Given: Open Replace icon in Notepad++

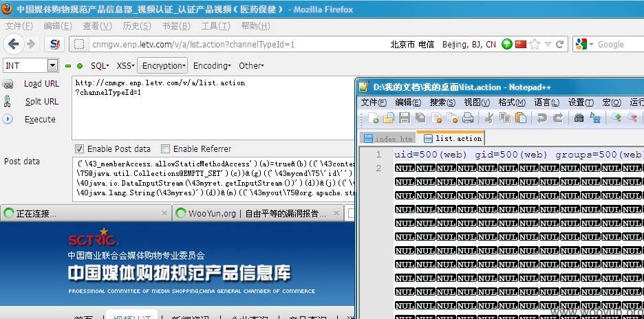Looking at the screenshot, I should [594, 118].
